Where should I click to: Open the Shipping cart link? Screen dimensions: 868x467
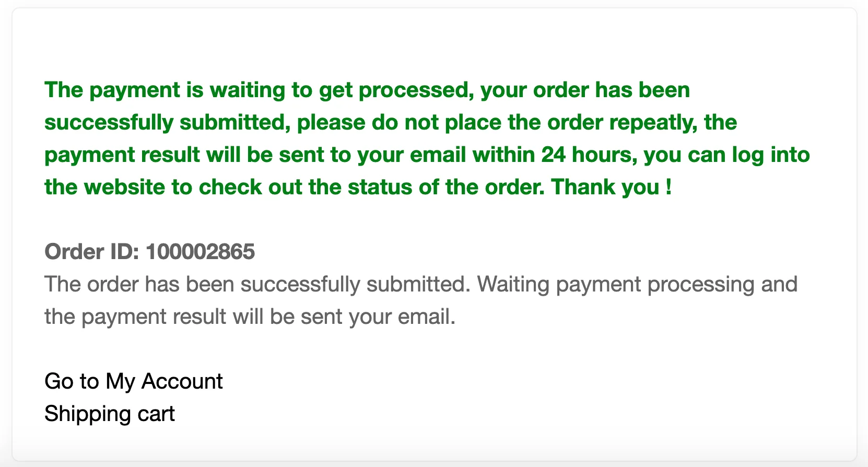pos(110,414)
